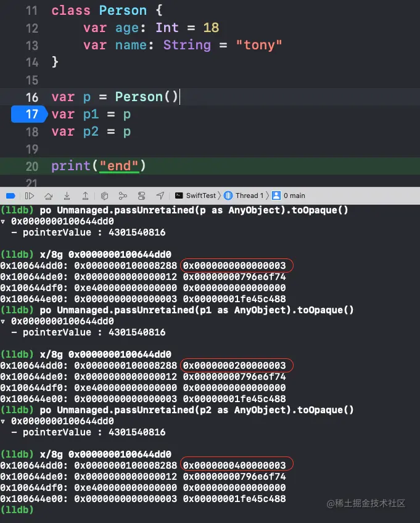
Task: Click the Int type annotation
Action: pos(167,28)
